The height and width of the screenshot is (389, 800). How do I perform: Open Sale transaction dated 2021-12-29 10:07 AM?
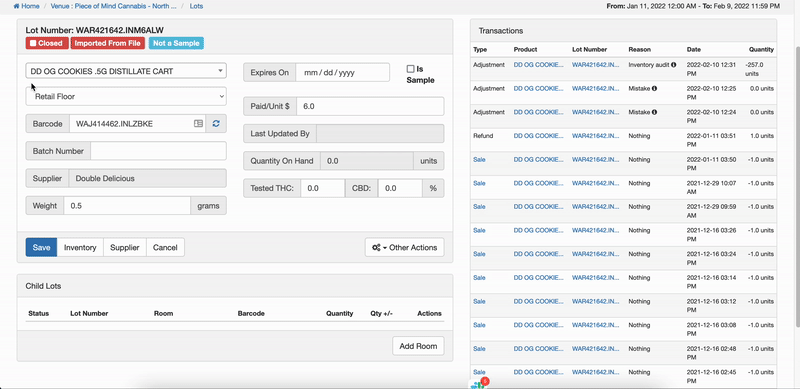click(479, 183)
